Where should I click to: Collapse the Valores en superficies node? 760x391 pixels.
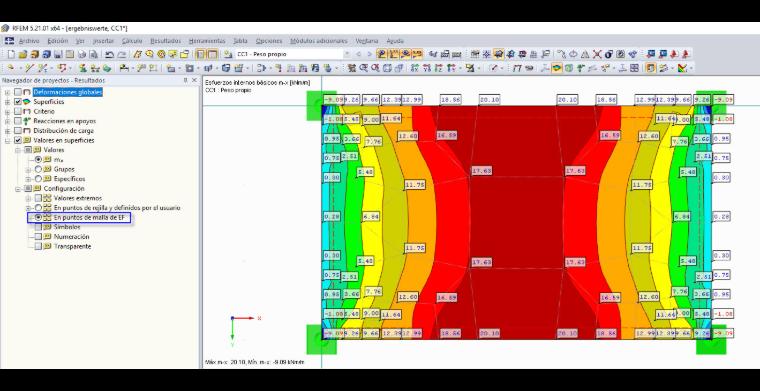[8, 141]
